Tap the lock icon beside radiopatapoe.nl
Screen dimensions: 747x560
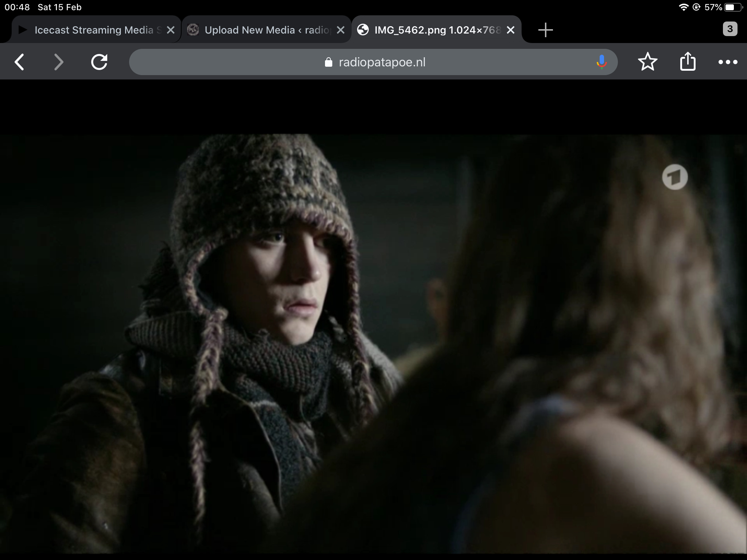tap(328, 62)
